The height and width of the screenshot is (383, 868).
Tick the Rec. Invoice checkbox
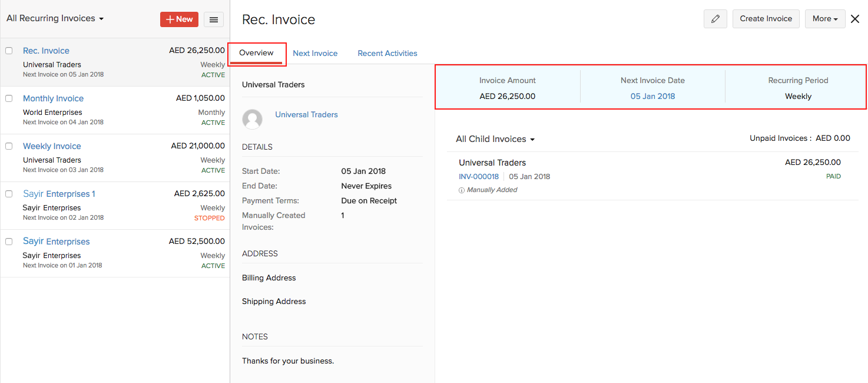[x=9, y=51]
